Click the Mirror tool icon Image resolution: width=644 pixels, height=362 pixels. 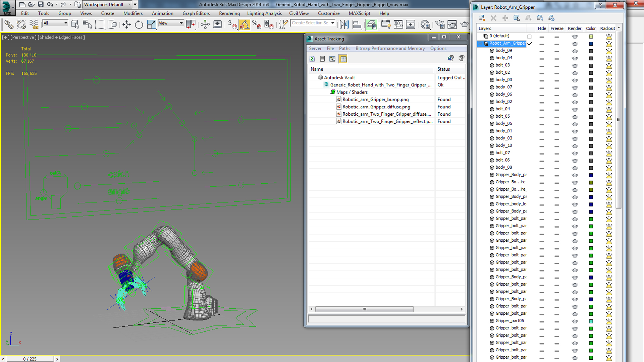click(344, 24)
